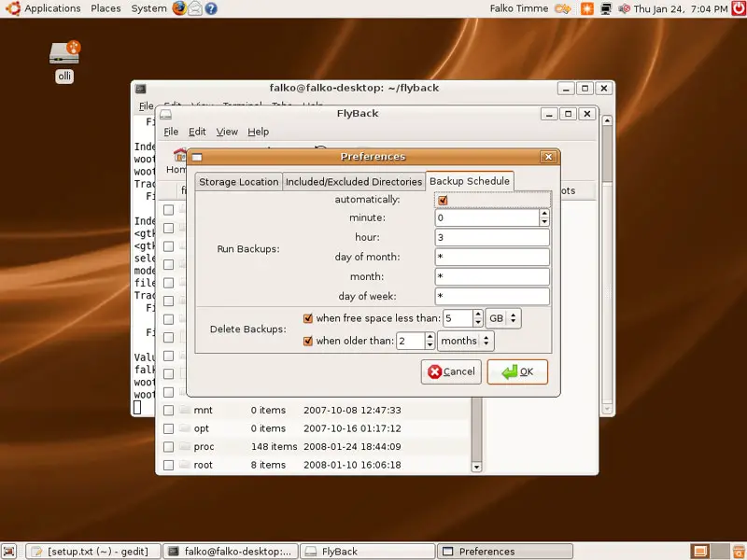Increase the minute value with up arrow
Viewport: 747px width, 560px height.
[x=544, y=214]
